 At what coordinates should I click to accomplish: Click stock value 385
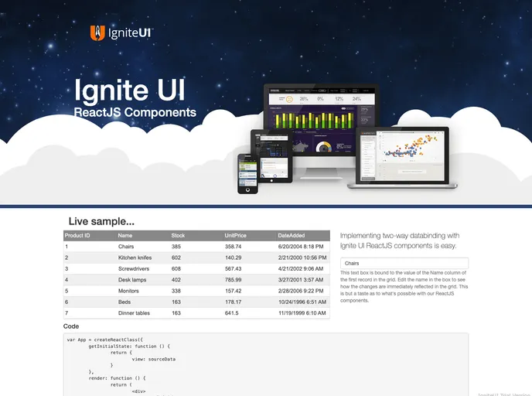click(176, 247)
